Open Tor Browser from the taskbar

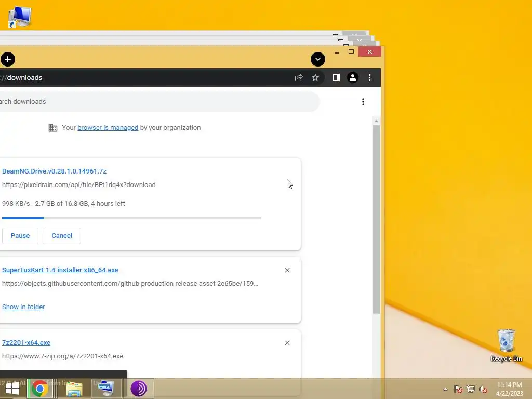tap(138, 389)
